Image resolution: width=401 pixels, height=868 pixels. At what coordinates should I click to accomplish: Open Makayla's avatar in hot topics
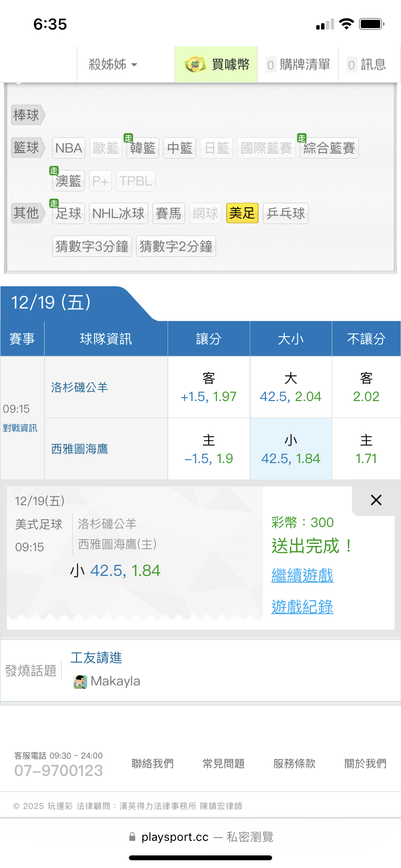click(80, 682)
